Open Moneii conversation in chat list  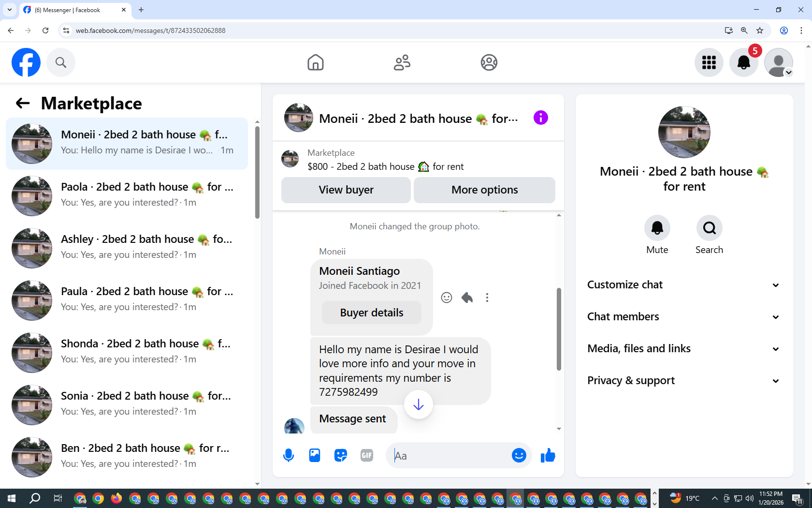[x=127, y=144]
